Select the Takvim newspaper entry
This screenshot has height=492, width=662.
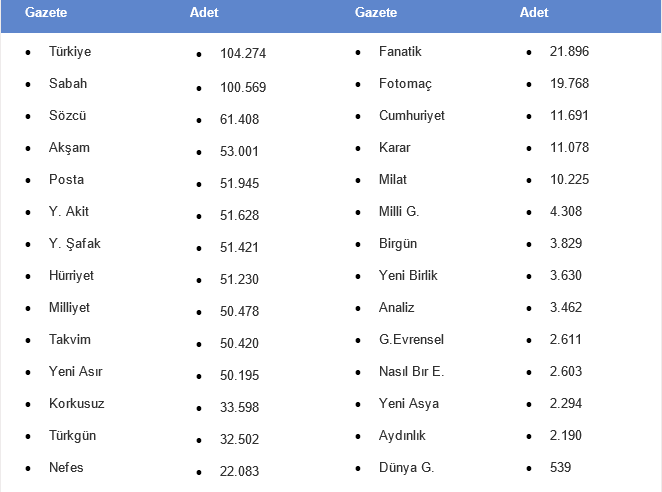70,339
